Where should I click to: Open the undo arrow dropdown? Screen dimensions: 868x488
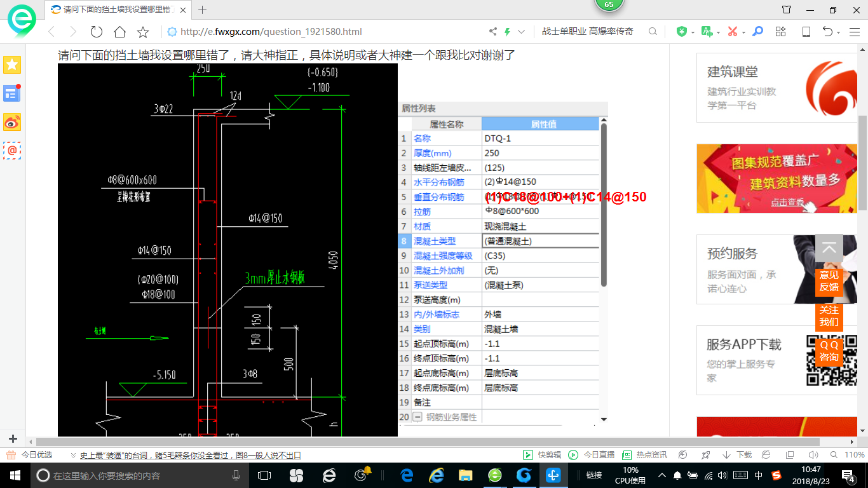pos(839,32)
